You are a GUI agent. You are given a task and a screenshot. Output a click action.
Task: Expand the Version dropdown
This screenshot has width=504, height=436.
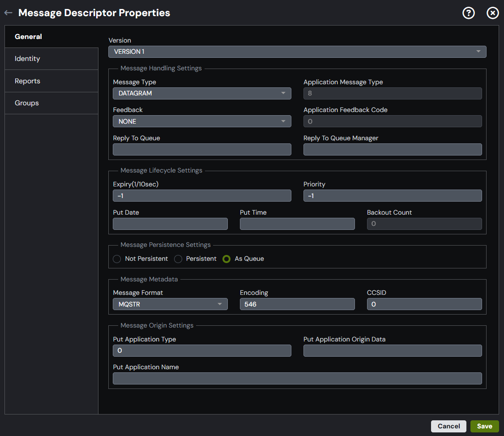click(297, 52)
